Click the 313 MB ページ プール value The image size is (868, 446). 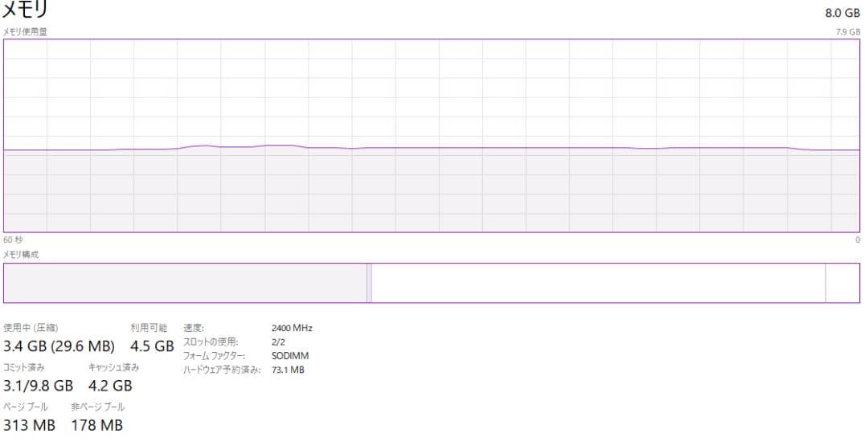coord(30,425)
